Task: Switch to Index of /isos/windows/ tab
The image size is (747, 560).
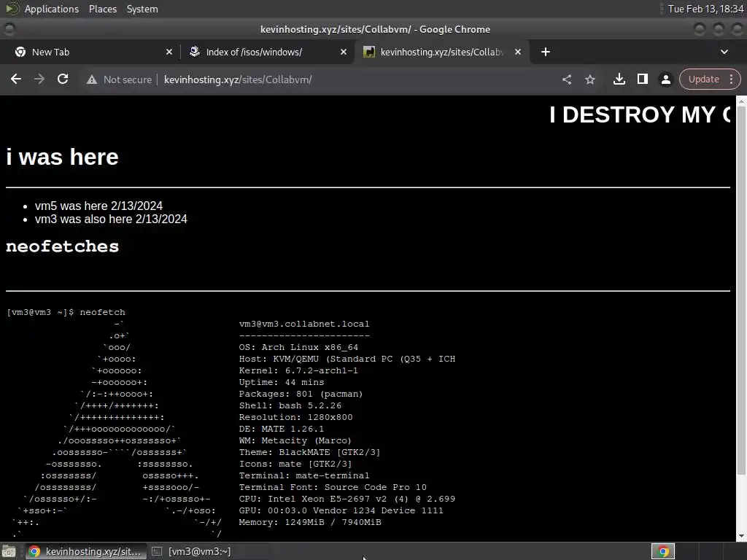Action: pos(267,52)
